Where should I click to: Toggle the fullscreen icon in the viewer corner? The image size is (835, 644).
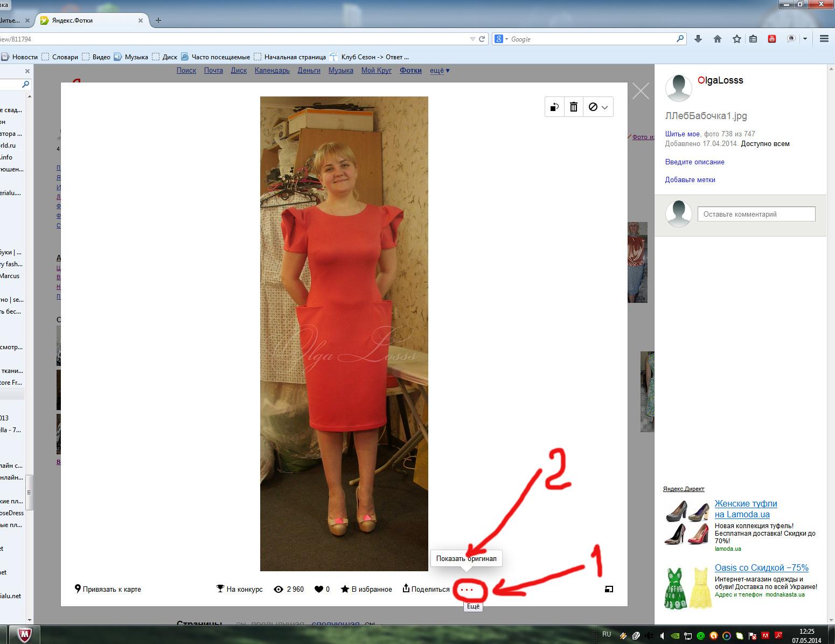click(609, 589)
